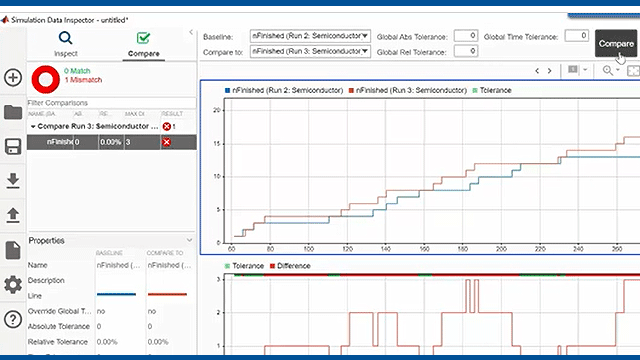Open the Baseline signal dropdown

coord(310,36)
